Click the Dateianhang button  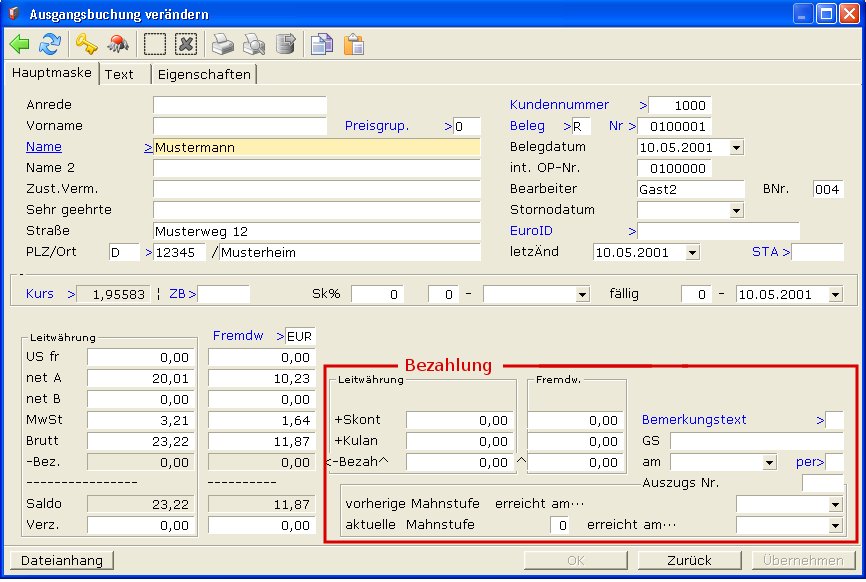tap(61, 561)
